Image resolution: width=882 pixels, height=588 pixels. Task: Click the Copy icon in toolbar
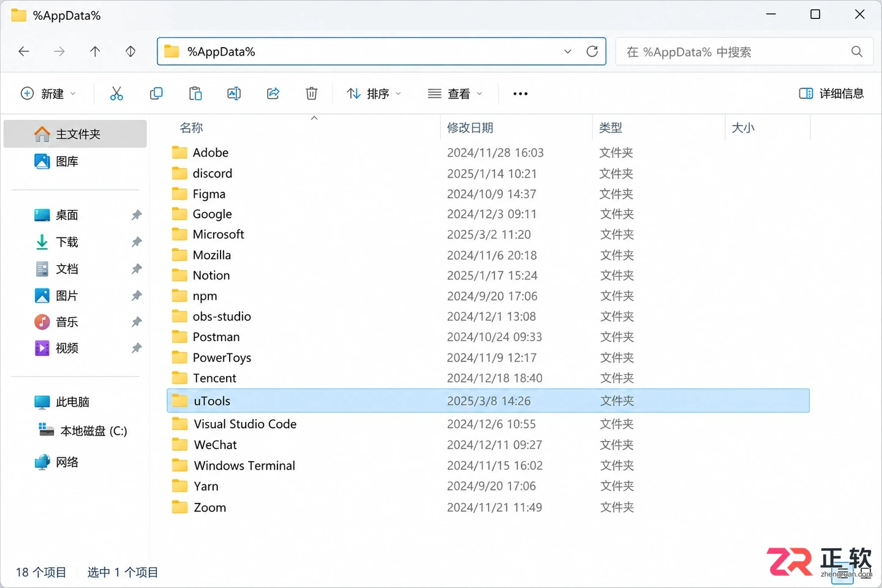pyautogui.click(x=156, y=94)
